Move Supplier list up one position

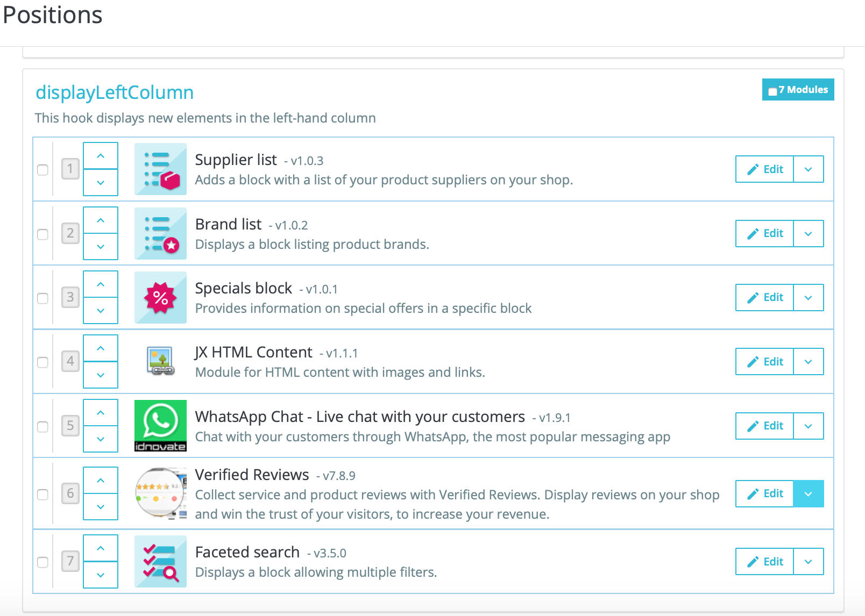click(x=101, y=156)
